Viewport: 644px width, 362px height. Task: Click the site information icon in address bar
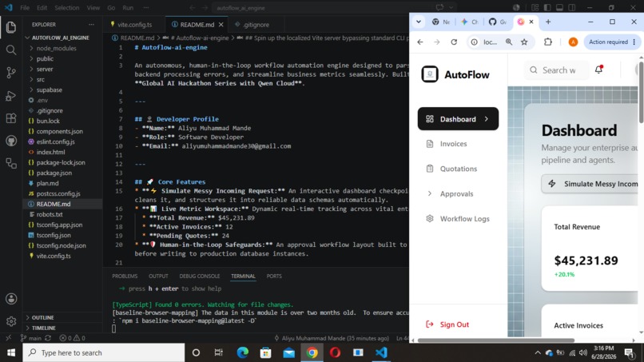[475, 42]
